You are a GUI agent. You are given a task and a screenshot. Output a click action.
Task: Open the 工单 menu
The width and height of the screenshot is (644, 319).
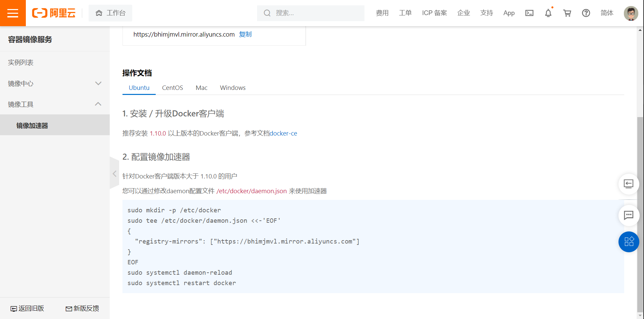405,13
